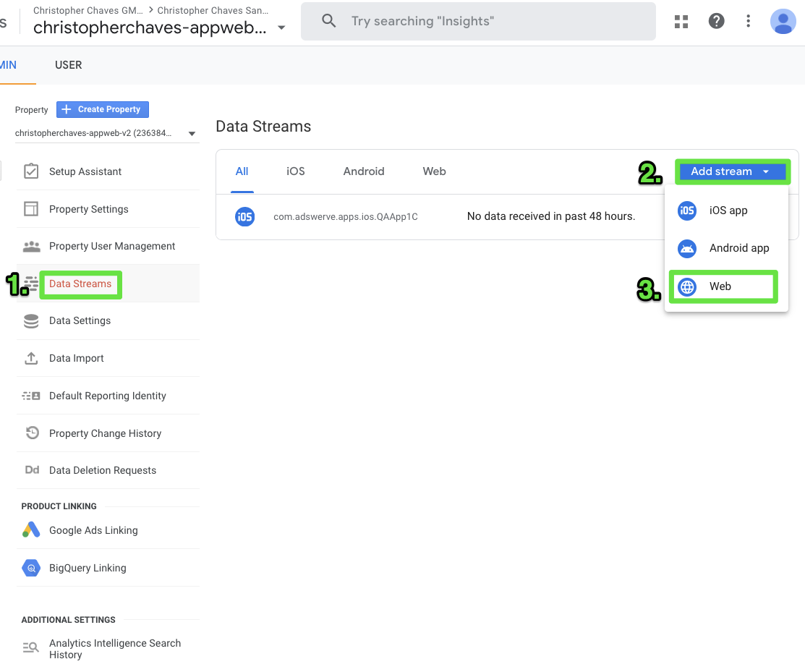Viewport: 805px width, 672px height.
Task: Click the search magnifier icon
Action: (328, 21)
